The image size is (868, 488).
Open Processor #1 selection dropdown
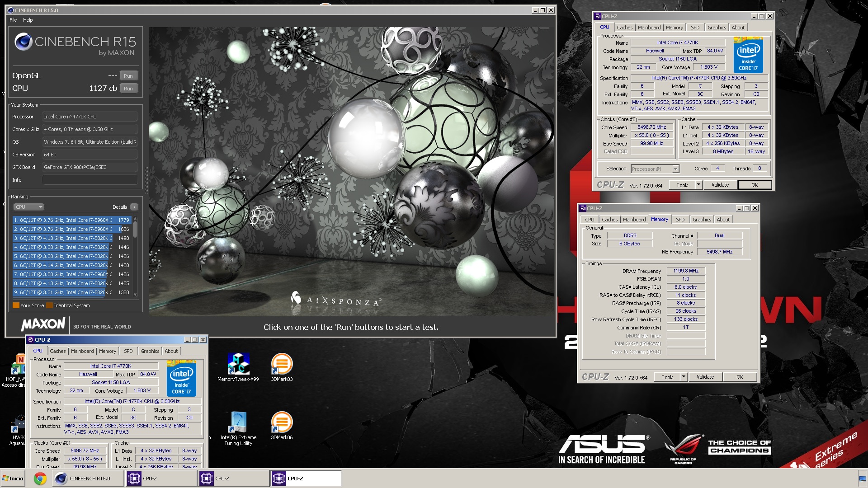[655, 169]
